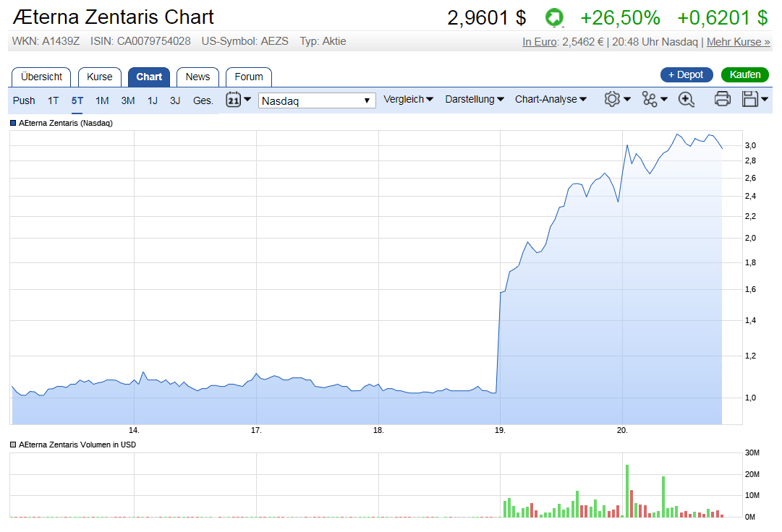Click the print chart icon
This screenshot has width=782, height=532.
(x=721, y=99)
